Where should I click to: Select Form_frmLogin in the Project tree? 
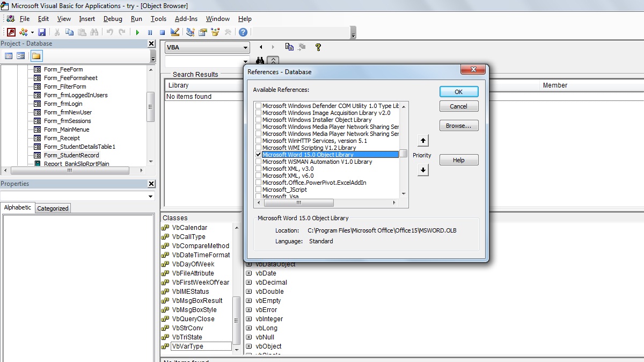click(x=63, y=104)
